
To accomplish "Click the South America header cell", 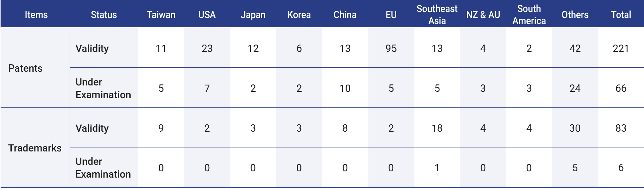I will click(529, 15).
